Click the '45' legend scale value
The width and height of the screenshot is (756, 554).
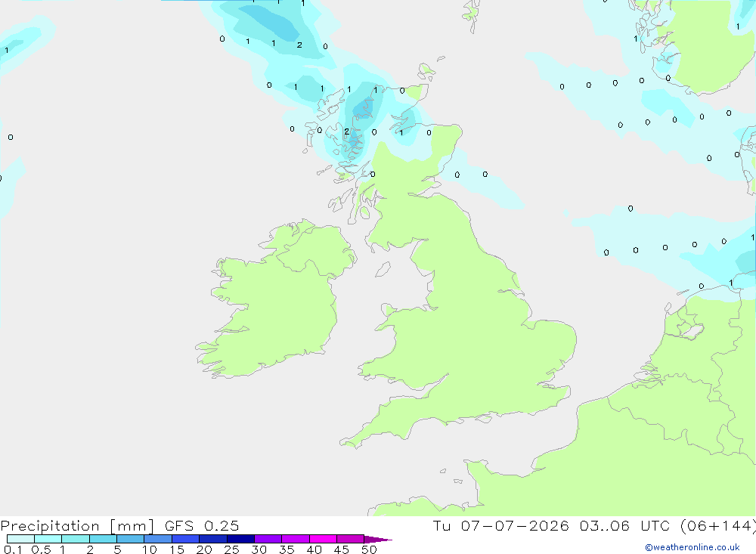pyautogui.click(x=342, y=549)
